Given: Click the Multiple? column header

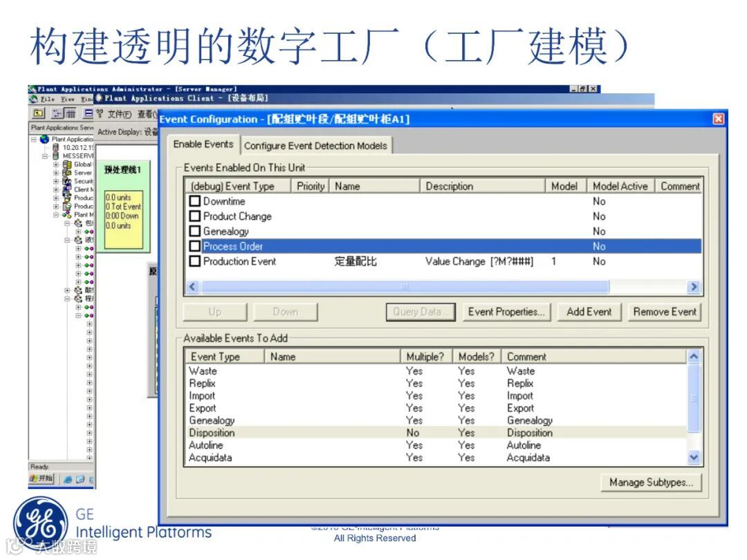Looking at the screenshot, I should click(425, 357).
